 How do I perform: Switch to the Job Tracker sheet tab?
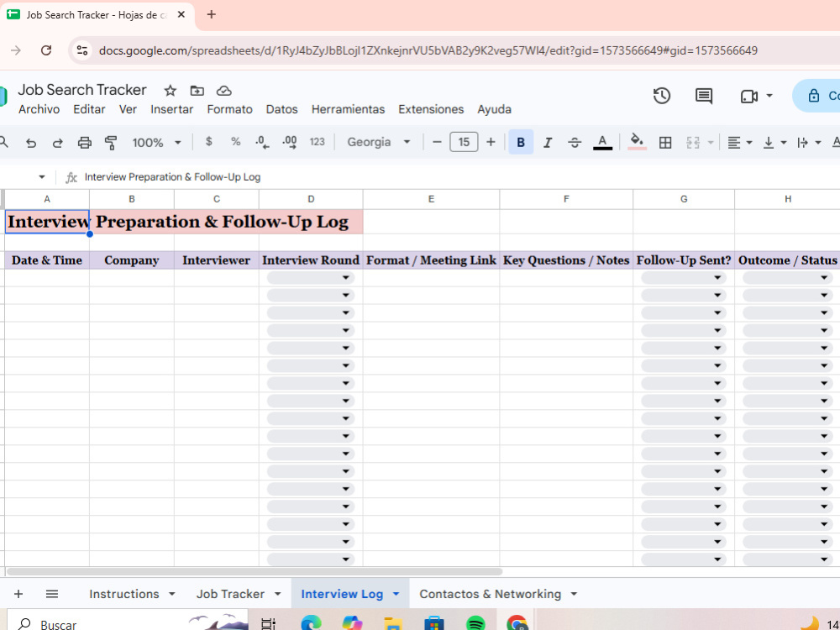tap(230, 594)
